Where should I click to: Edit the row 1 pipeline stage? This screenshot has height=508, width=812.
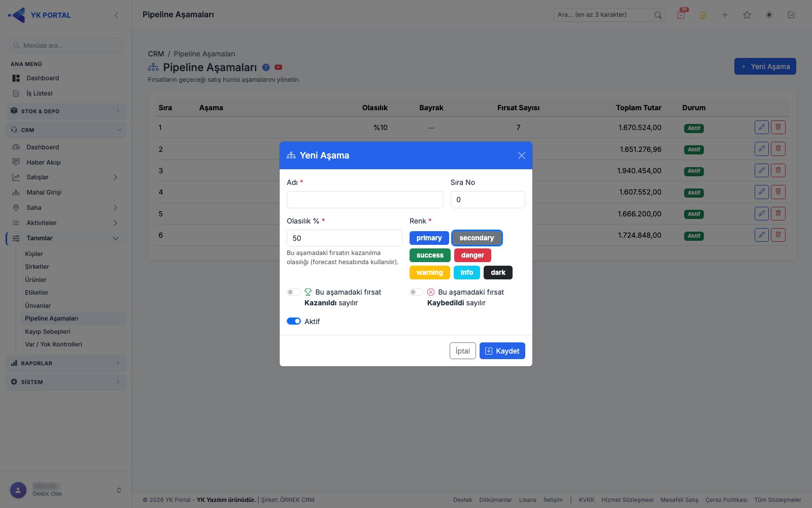pyautogui.click(x=762, y=127)
